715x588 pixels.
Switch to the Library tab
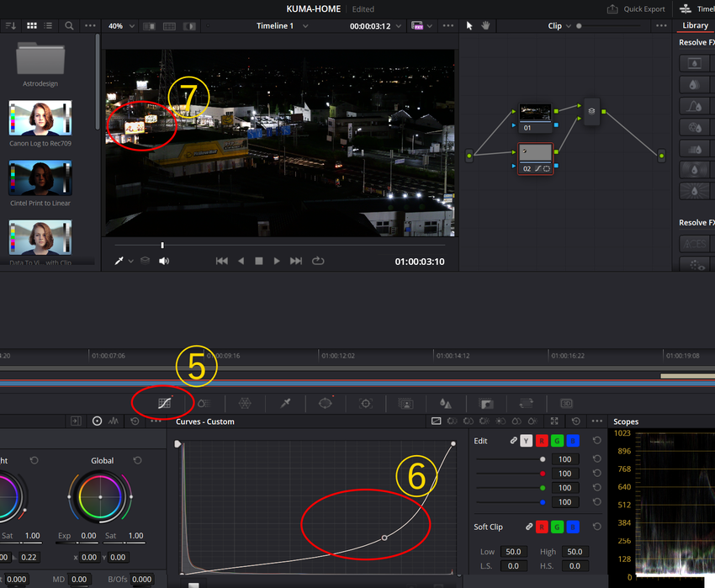(x=695, y=25)
